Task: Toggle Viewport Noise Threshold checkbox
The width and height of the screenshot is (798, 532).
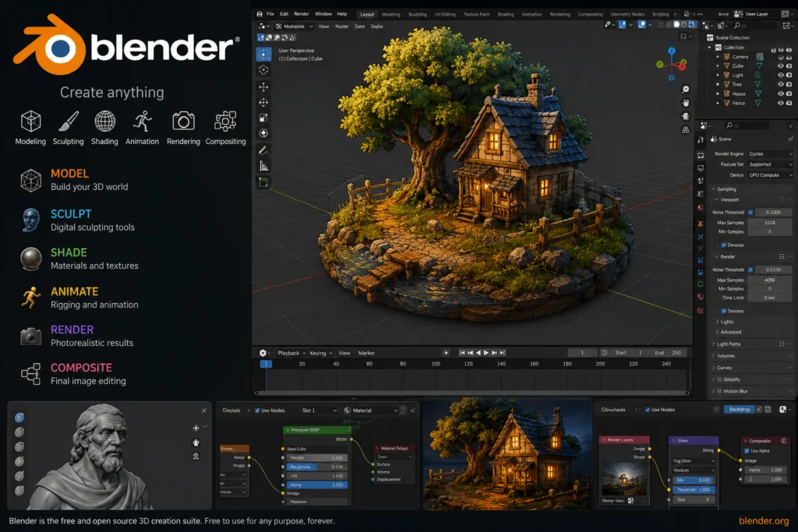Action: [x=750, y=212]
